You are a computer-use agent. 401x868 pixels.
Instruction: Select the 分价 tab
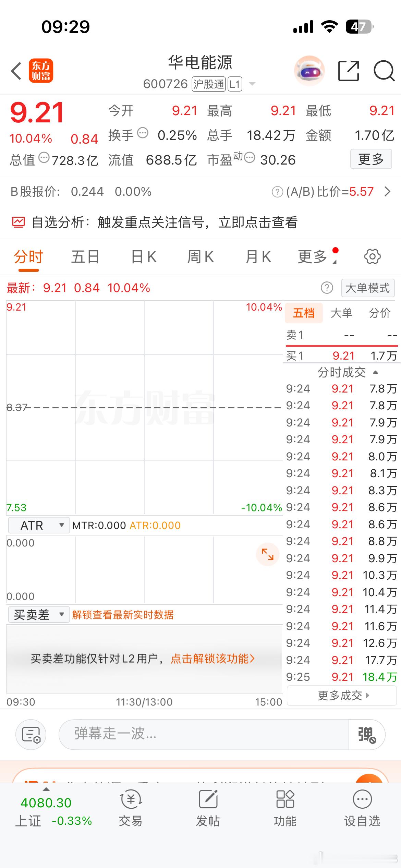pos(380,313)
